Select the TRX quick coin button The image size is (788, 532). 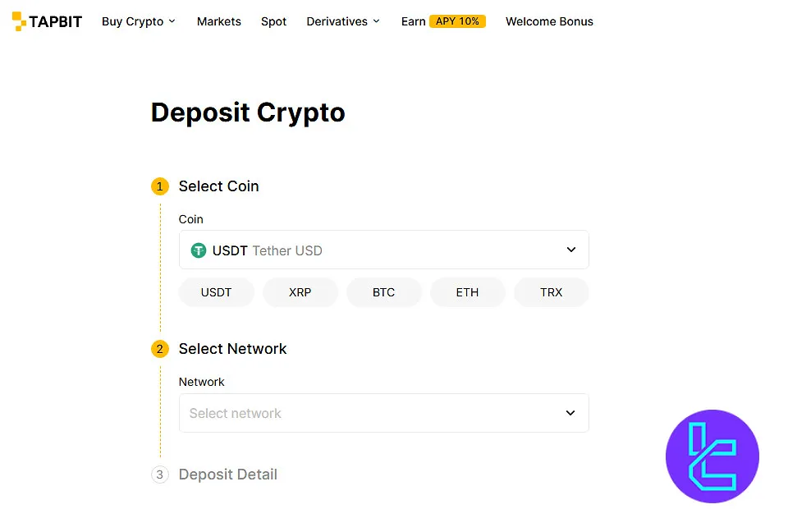tap(552, 292)
